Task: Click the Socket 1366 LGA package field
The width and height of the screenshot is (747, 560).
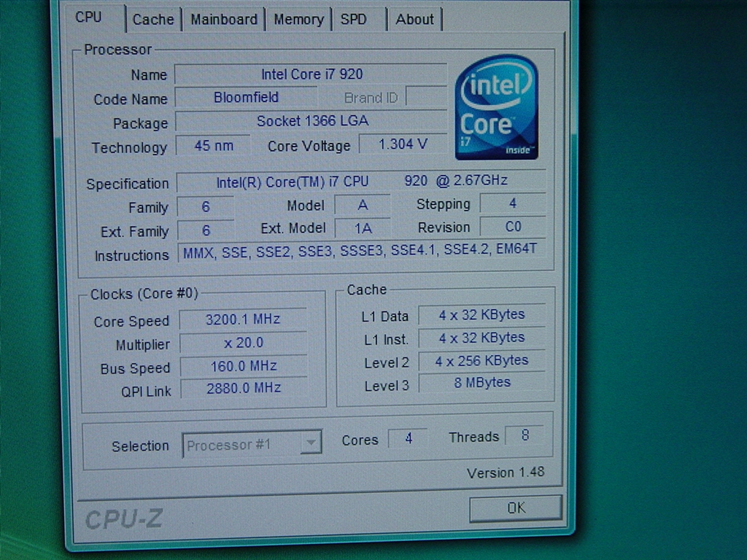Action: (x=311, y=120)
